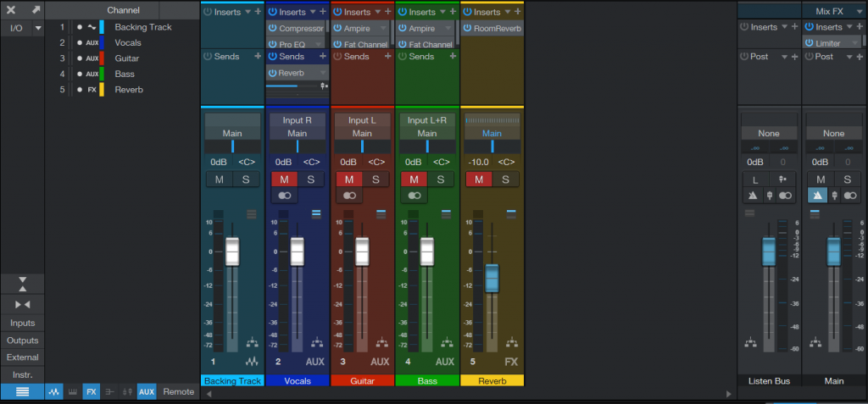Click the Reverb channel volume fader

click(492, 279)
